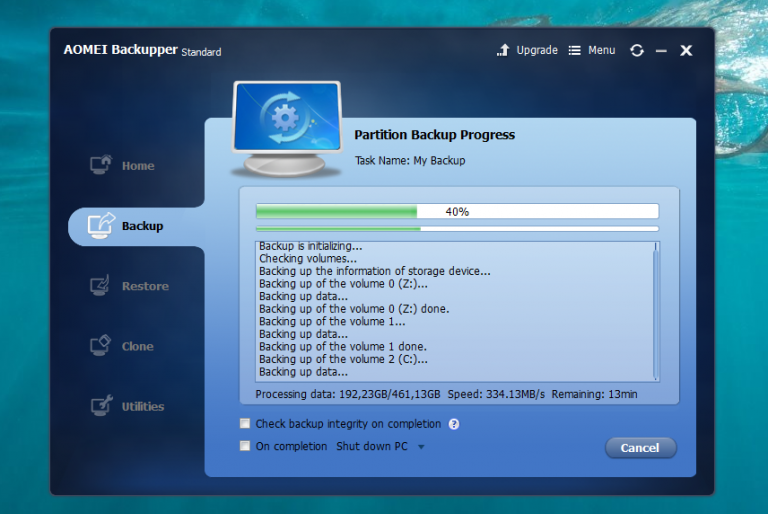Open help icon next to integrity check

[454, 424]
